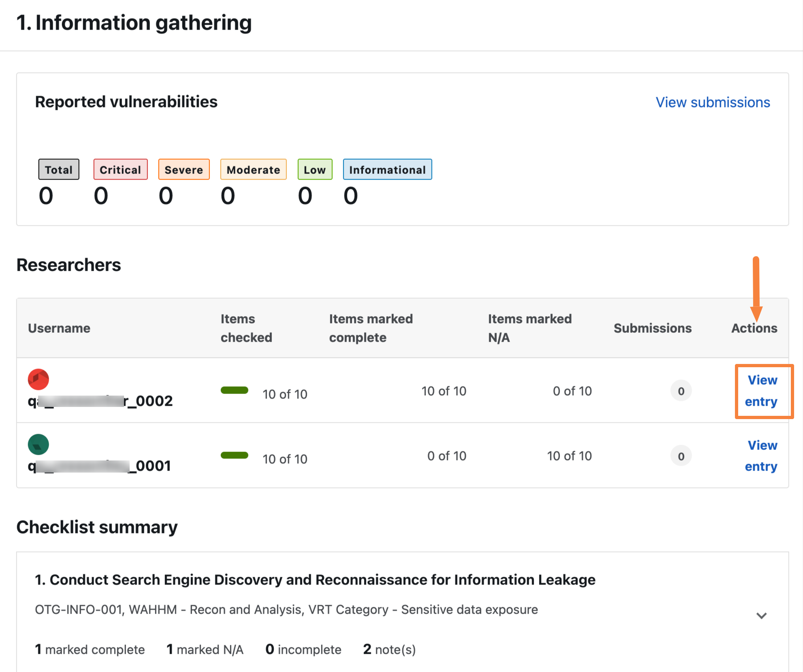This screenshot has height=672, width=803.
Task: Click the username ending in _0002
Action: [100, 401]
